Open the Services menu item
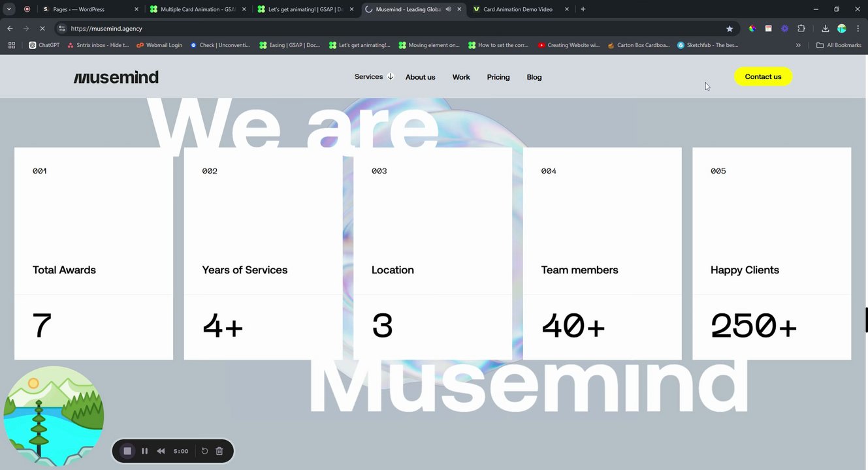Image resolution: width=868 pixels, height=470 pixels. click(x=368, y=76)
